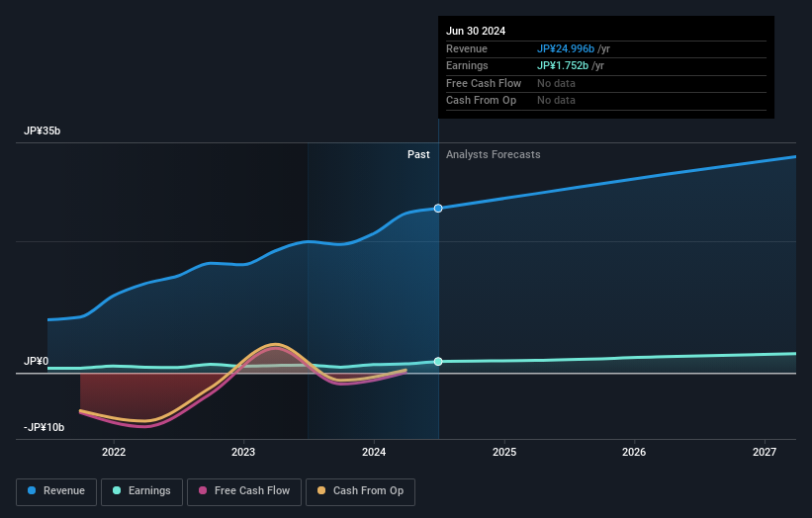Toggle the Revenue legend button
Viewport: 812px width, 518px height.
click(x=56, y=491)
